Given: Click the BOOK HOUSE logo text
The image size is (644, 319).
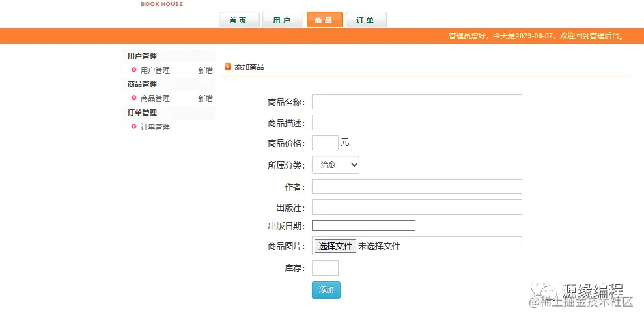Looking at the screenshot, I should coord(162,4).
